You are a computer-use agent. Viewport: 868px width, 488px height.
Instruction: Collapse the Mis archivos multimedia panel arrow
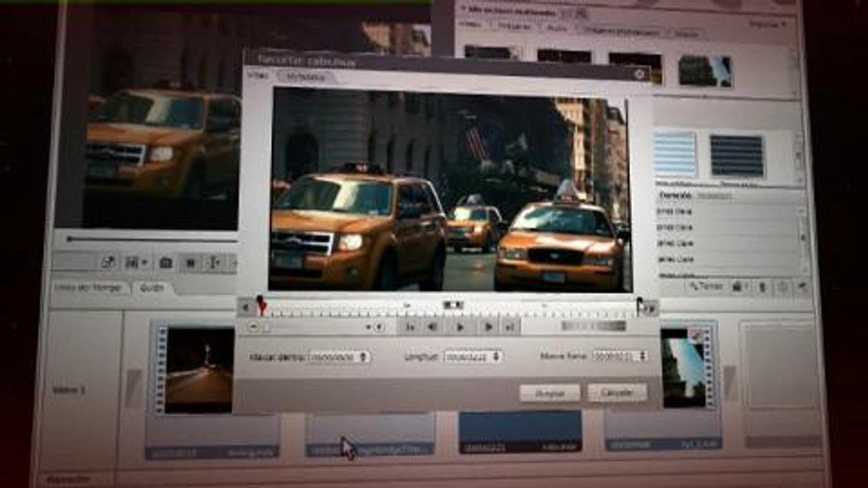coord(464,9)
